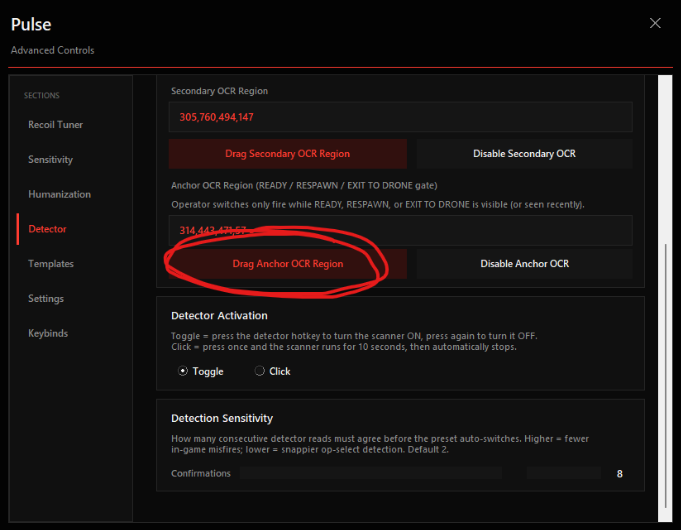Screen dimensions: 681x530
Task: Click the Advanced Controls subtitle
Action: tap(53, 50)
